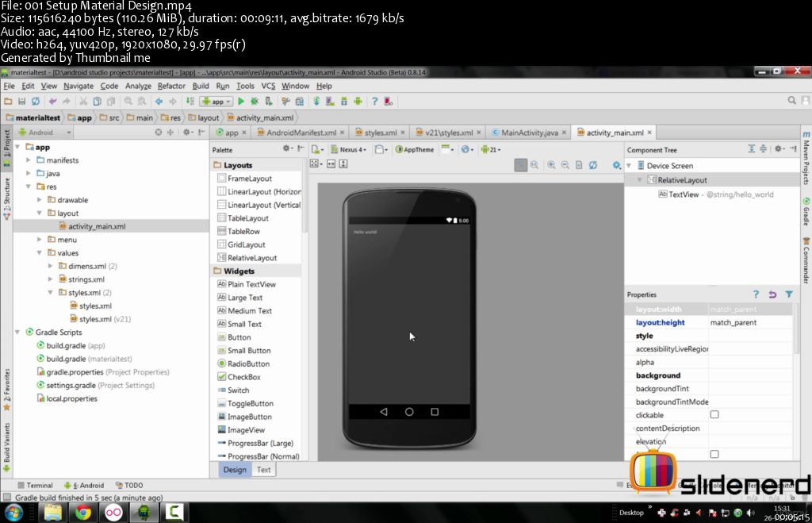Image resolution: width=812 pixels, height=523 pixels.
Task: Click the Save All toolbar icon
Action: point(21,102)
